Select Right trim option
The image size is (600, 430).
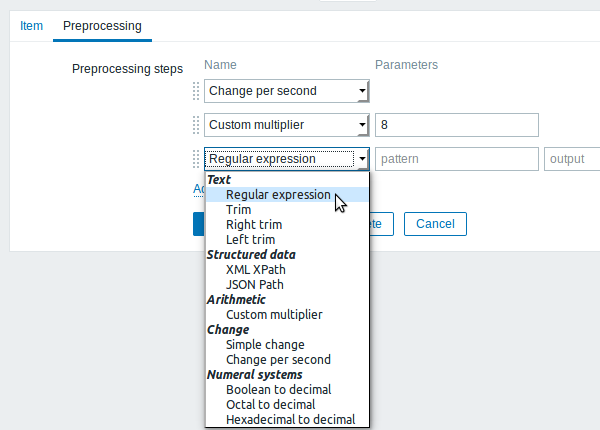coord(253,225)
